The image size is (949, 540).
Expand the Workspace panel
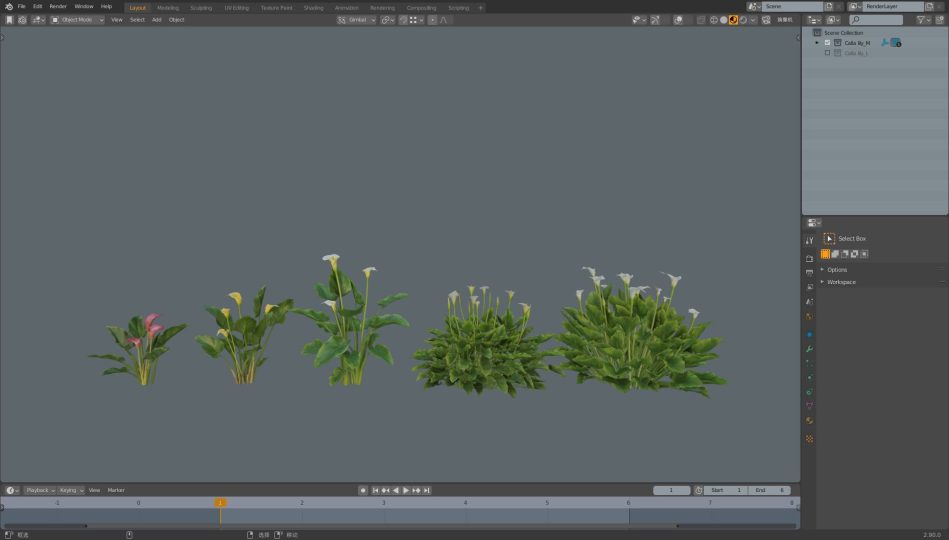pyautogui.click(x=840, y=282)
